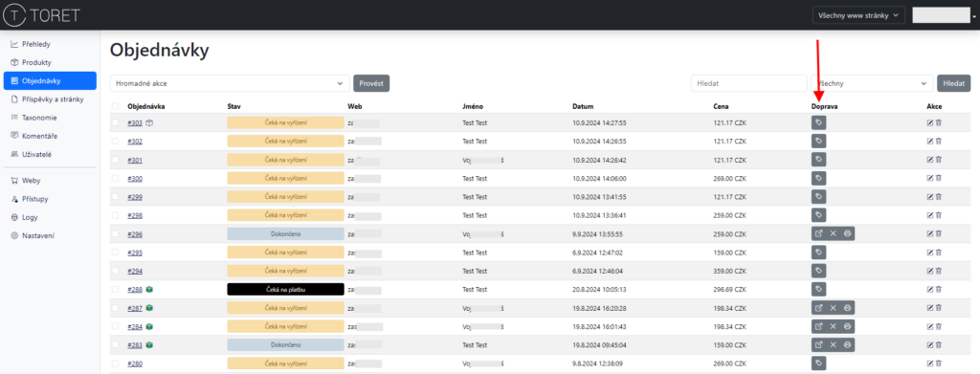The width and height of the screenshot is (980, 374).
Task: Create shipping label for order #300
Action: 818,178
